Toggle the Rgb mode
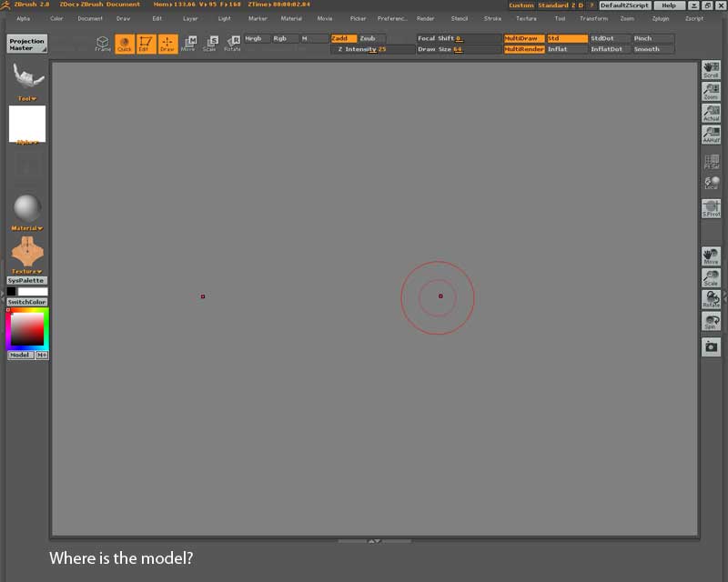 click(285, 38)
